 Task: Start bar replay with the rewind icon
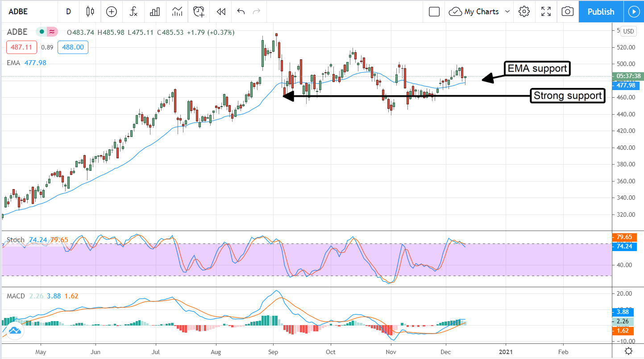click(220, 12)
